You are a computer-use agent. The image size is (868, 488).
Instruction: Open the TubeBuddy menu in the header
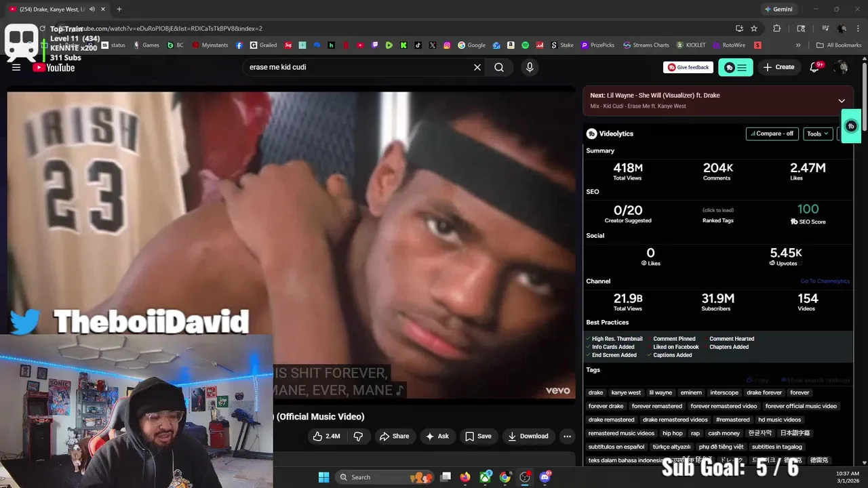[x=736, y=67]
